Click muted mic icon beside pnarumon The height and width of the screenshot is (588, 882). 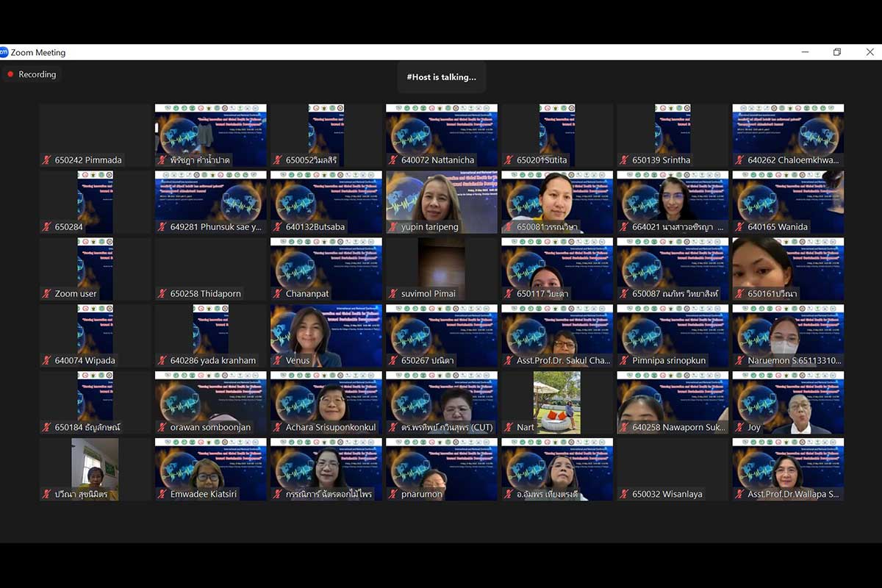tap(393, 495)
